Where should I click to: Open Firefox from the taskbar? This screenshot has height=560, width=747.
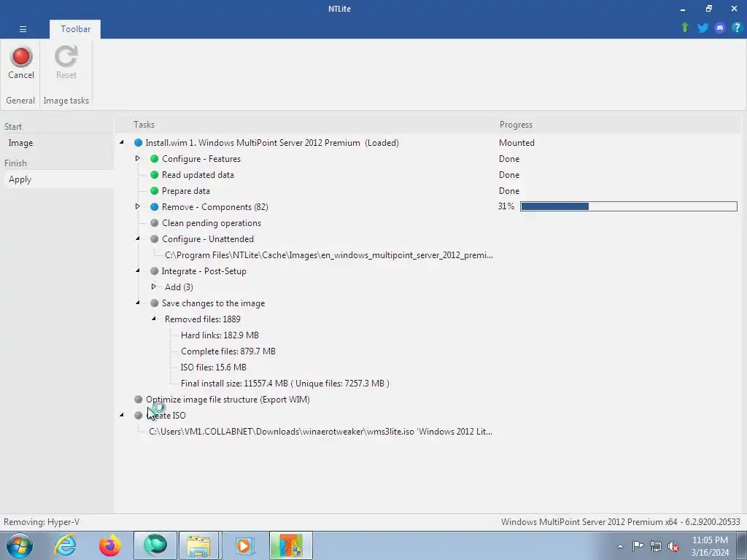tap(109, 545)
